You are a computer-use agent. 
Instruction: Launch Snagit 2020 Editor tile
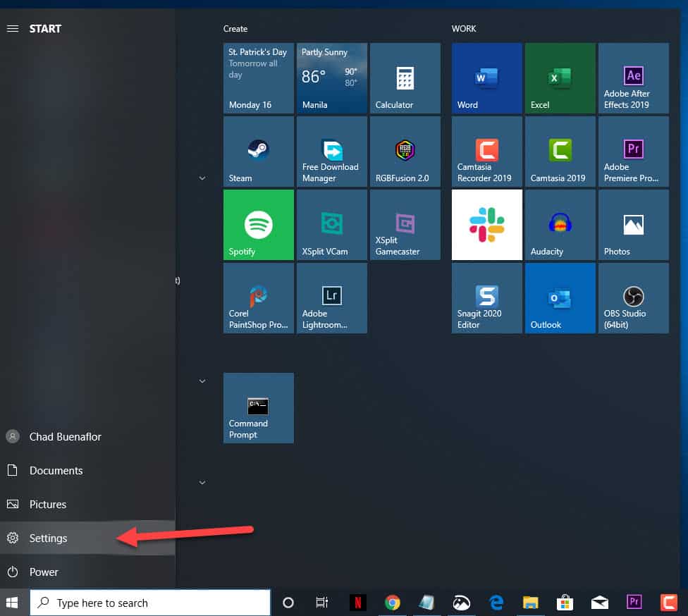(486, 298)
